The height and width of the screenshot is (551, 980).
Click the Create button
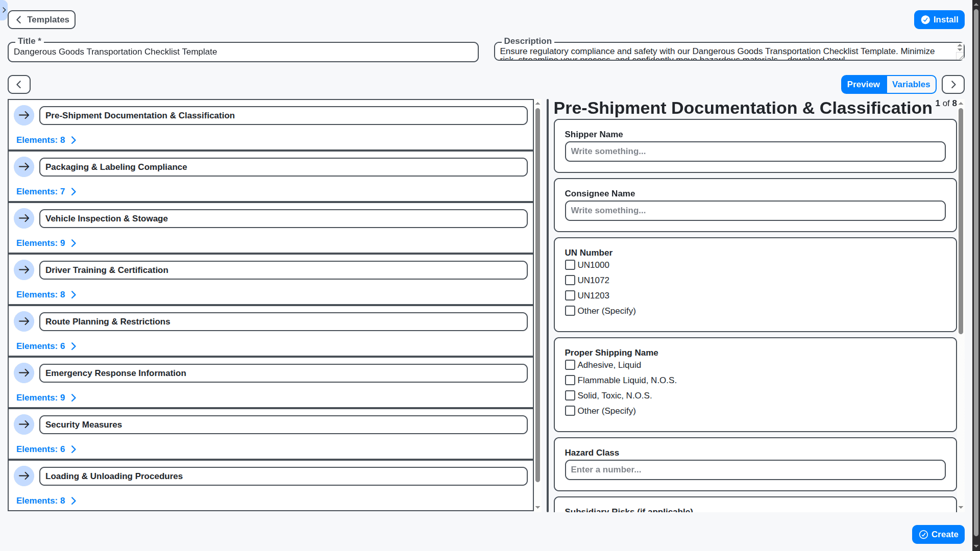(x=938, y=534)
